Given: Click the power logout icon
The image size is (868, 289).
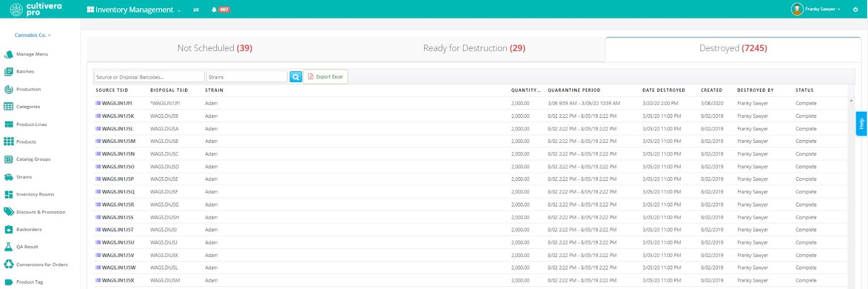Looking at the screenshot, I should [856, 9].
